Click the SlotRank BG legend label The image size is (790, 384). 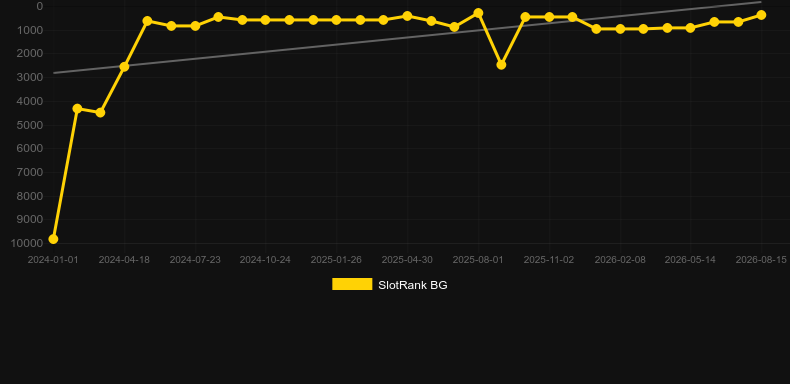(413, 285)
